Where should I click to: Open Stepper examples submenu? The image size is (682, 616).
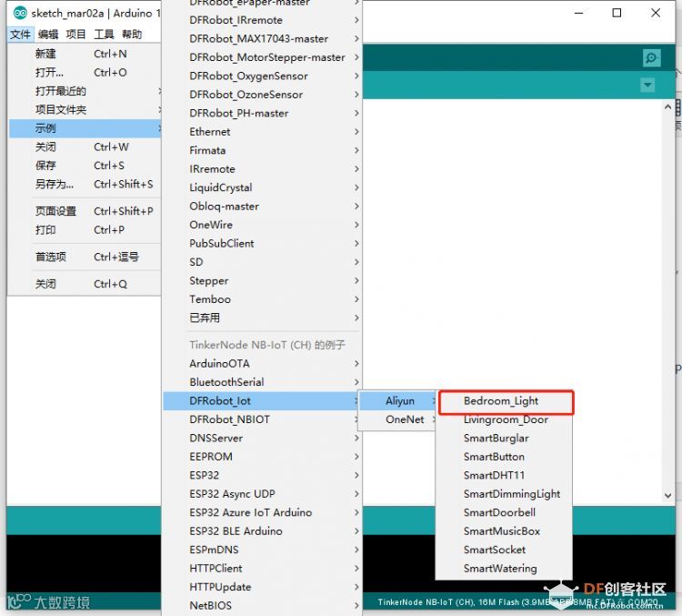(262, 281)
